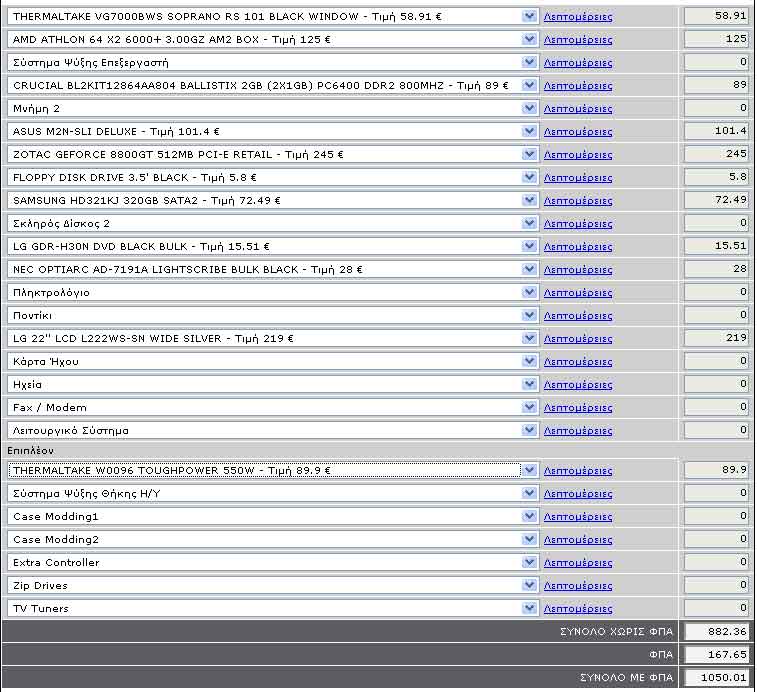Expand the TV Tuners dropdown
Screen dimensions: 757x692
(x=273, y=608)
